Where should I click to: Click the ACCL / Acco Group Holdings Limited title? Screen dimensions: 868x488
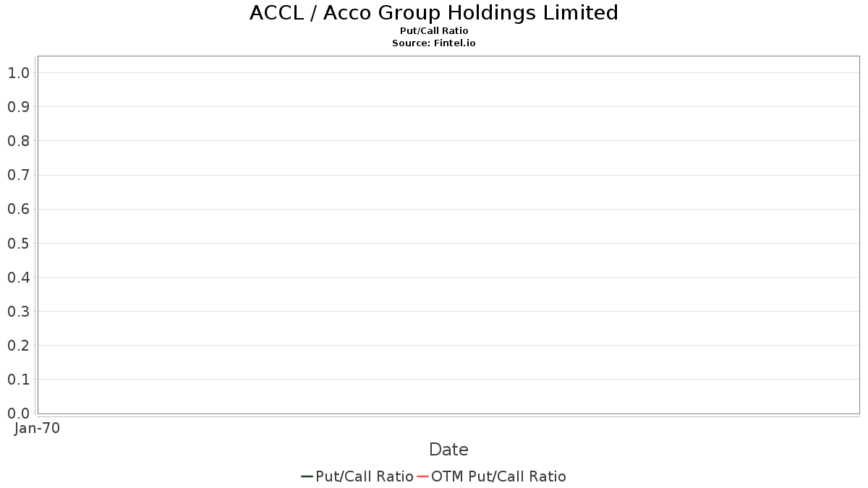pos(434,13)
